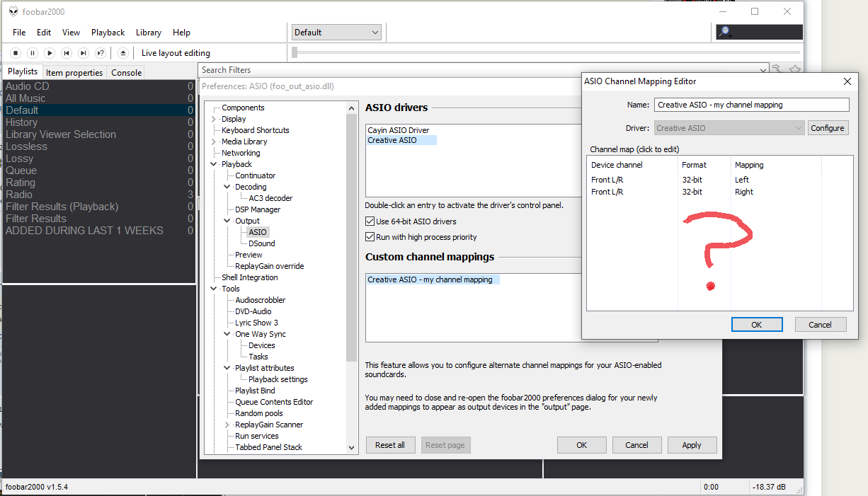
Task: Select the Library Viewer Selection playlist
Action: 99,134
